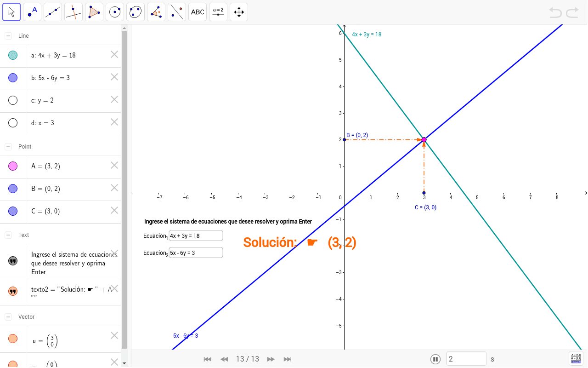This screenshot has width=588, height=368.
Task: Select the ABC Text tool
Action: point(198,12)
